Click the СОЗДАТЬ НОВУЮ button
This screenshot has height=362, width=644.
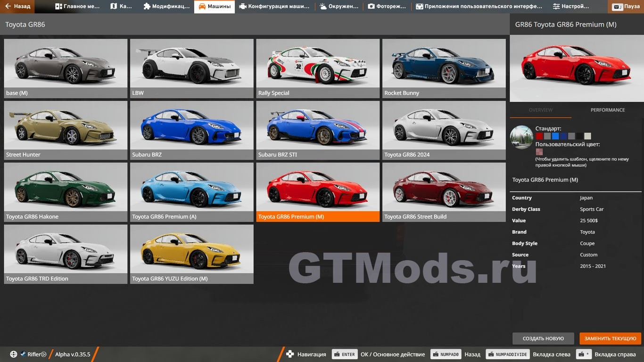point(543,338)
